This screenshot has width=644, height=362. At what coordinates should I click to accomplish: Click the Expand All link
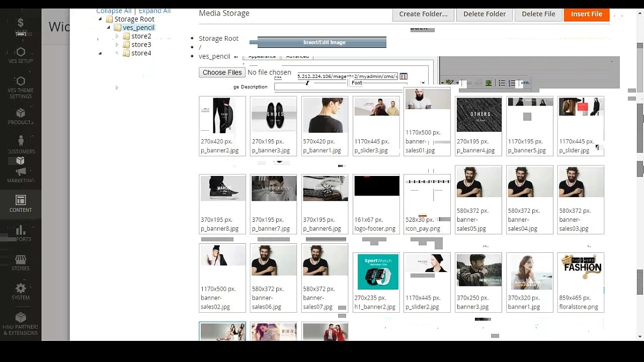154,11
